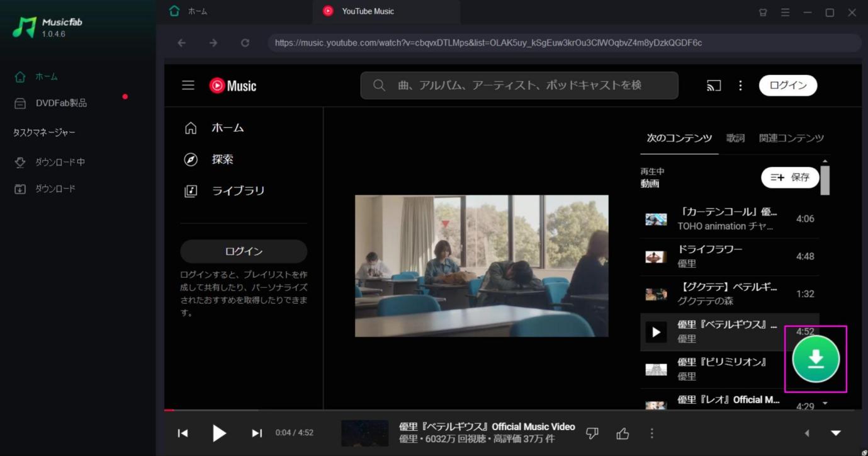868x456 pixels.
Task: Click the sidebar ログイン button
Action: point(244,251)
